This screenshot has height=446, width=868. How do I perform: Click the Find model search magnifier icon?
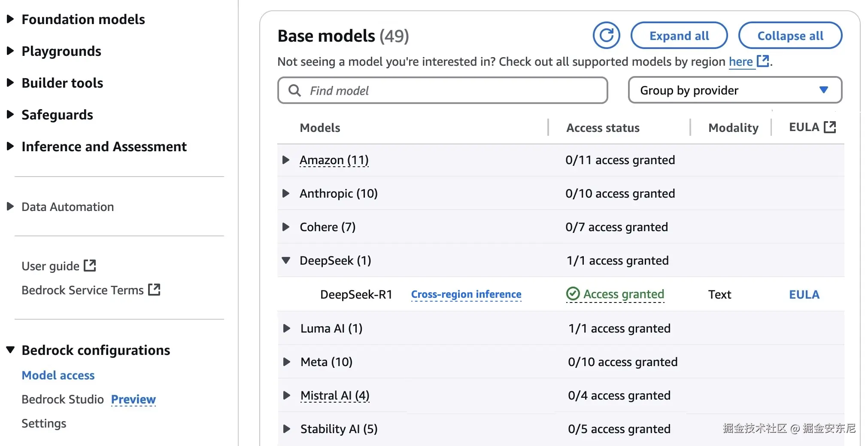294,91
